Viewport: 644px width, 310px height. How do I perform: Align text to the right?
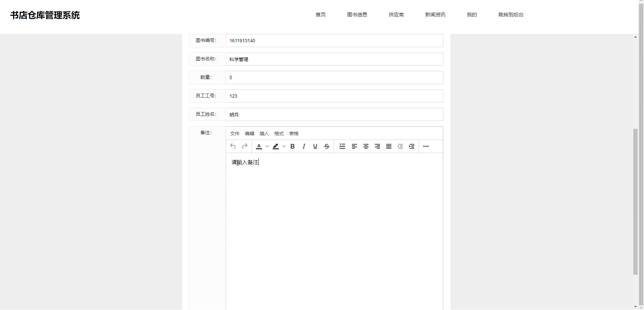click(x=377, y=146)
